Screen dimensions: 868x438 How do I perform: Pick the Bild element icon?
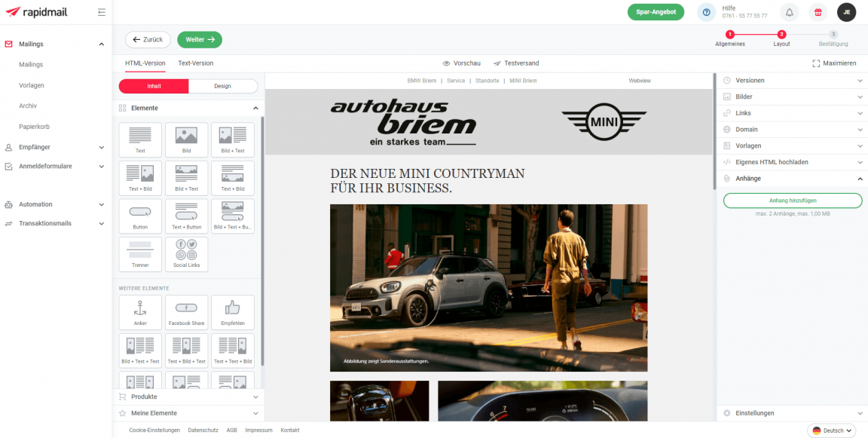[186, 139]
